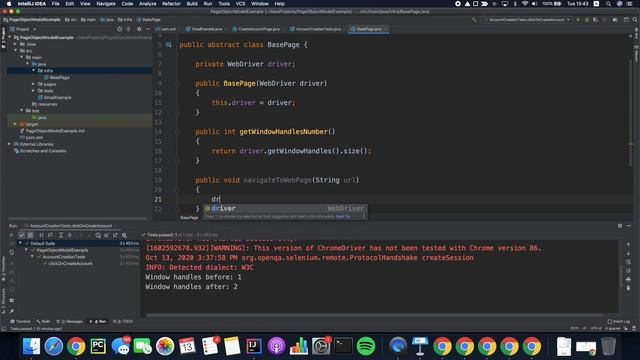The width and height of the screenshot is (640, 360).
Task: Minimize the Run tool window
Action: [x=629, y=226]
